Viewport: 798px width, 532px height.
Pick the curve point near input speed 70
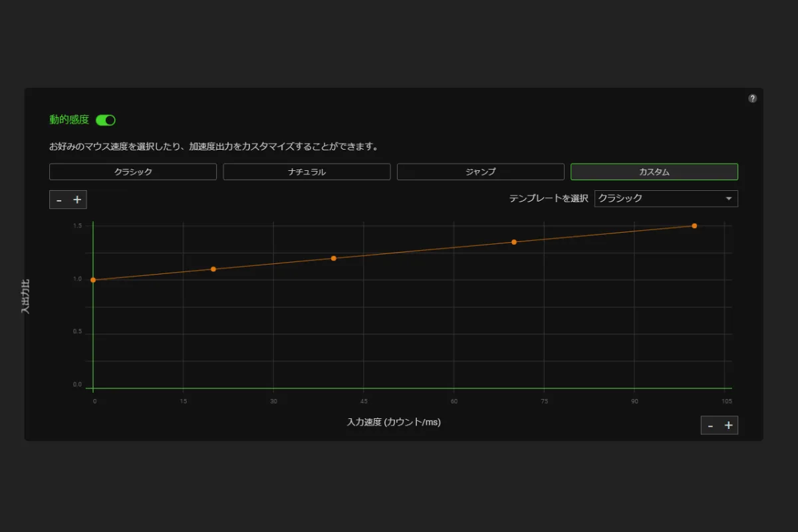pyautogui.click(x=514, y=242)
